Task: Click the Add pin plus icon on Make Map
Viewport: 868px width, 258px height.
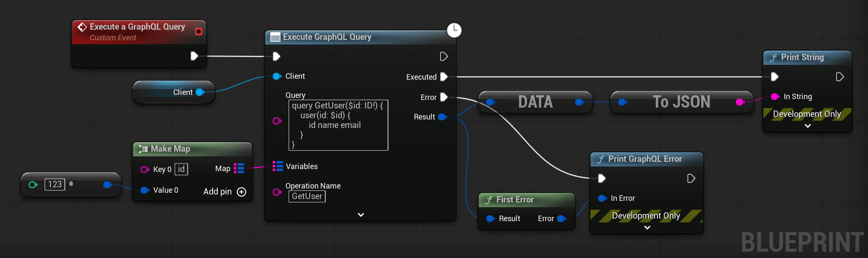Action: [241, 192]
